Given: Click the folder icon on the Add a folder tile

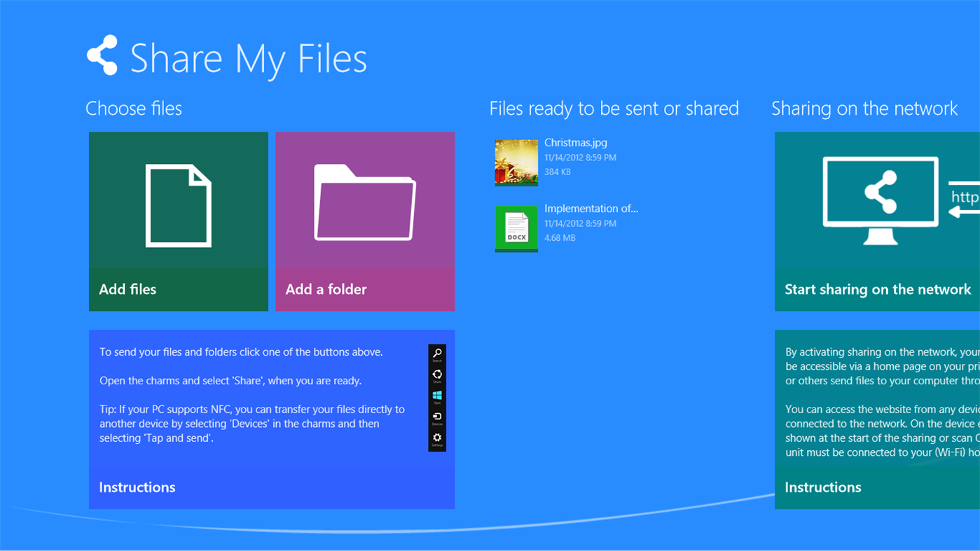Looking at the screenshot, I should point(364,205).
